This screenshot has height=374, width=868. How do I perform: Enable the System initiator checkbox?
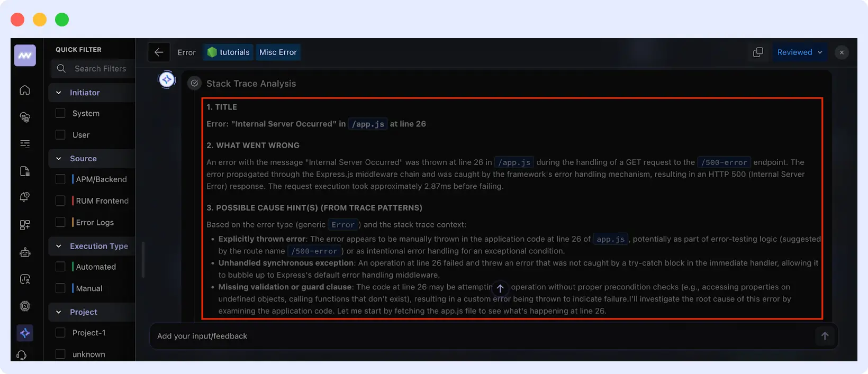click(x=61, y=113)
